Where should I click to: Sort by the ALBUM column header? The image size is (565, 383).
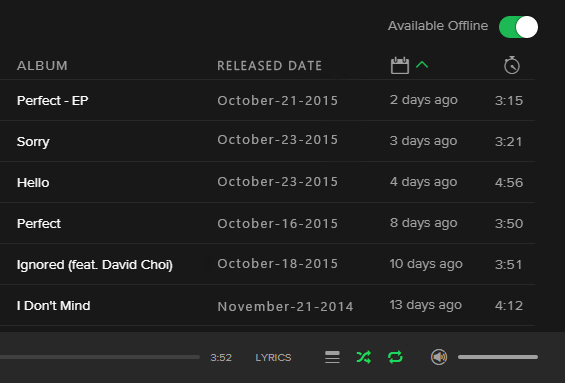click(42, 66)
